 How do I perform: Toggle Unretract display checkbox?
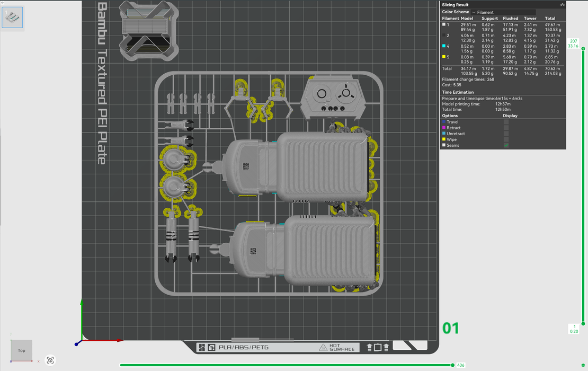pyautogui.click(x=506, y=134)
